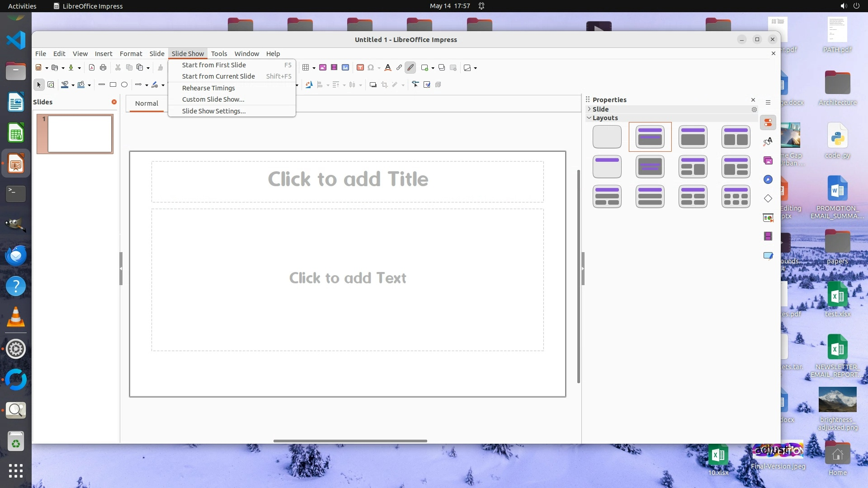Click the Insert Table toolbar icon
This screenshot has height=488, width=868.
(x=306, y=68)
